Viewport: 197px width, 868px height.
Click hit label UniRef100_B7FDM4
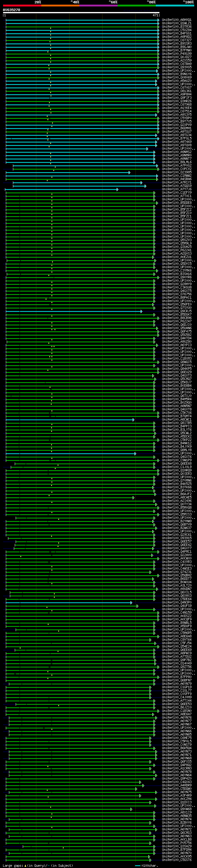click(177, 850)
